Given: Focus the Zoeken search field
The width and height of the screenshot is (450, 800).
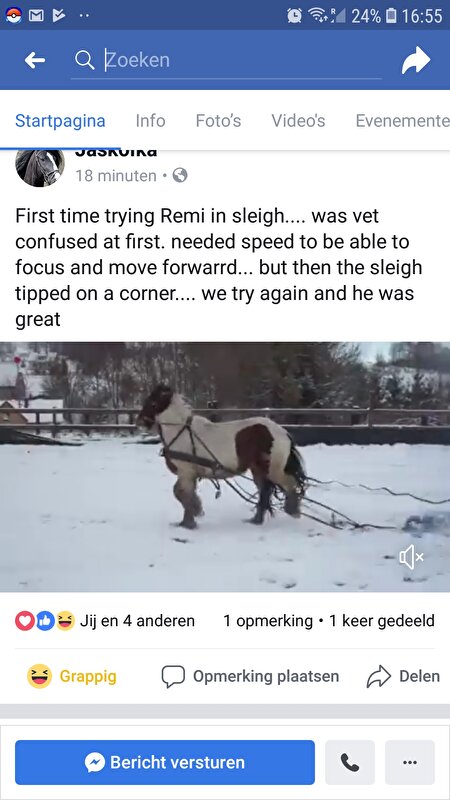Looking at the screenshot, I should pyautogui.click(x=226, y=60).
